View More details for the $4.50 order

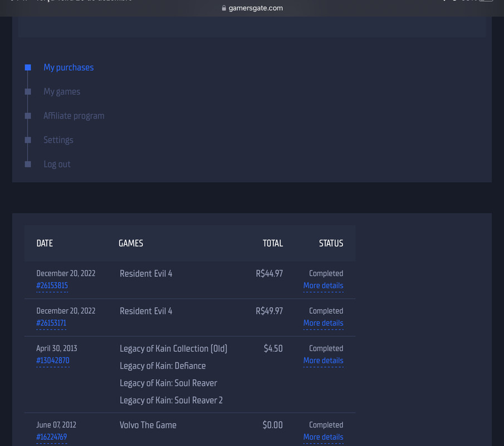[324, 360]
